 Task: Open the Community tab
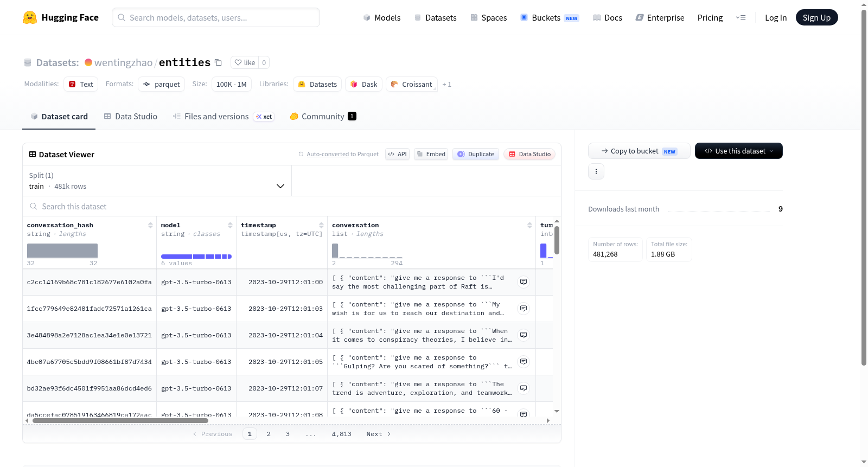pos(323,117)
